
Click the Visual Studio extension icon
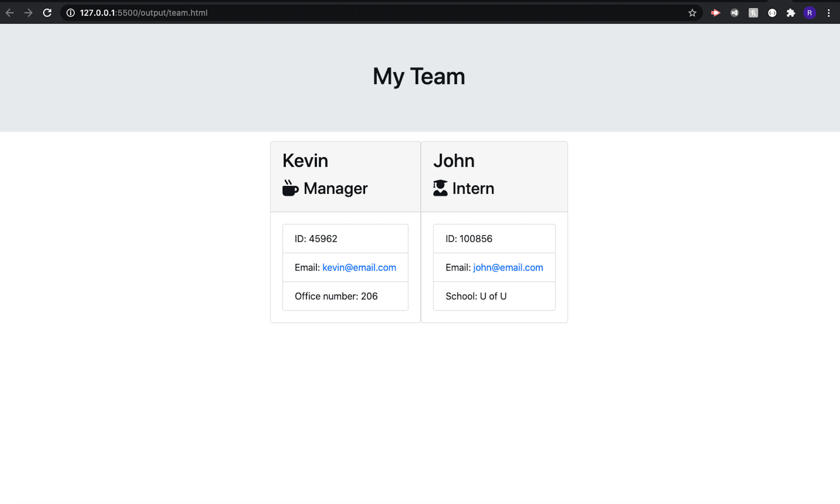[734, 13]
